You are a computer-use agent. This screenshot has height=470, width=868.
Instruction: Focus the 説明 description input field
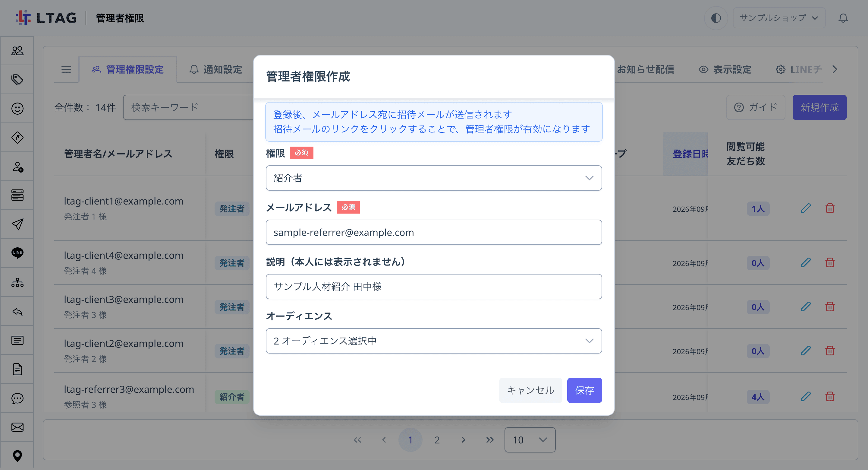[434, 287]
